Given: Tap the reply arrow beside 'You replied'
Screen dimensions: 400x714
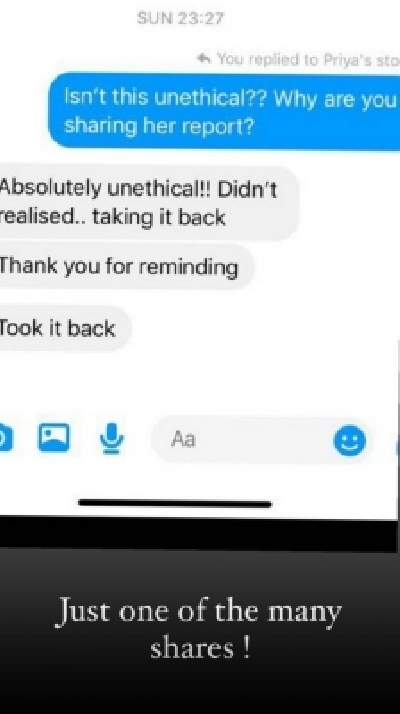Looking at the screenshot, I should click(204, 58).
